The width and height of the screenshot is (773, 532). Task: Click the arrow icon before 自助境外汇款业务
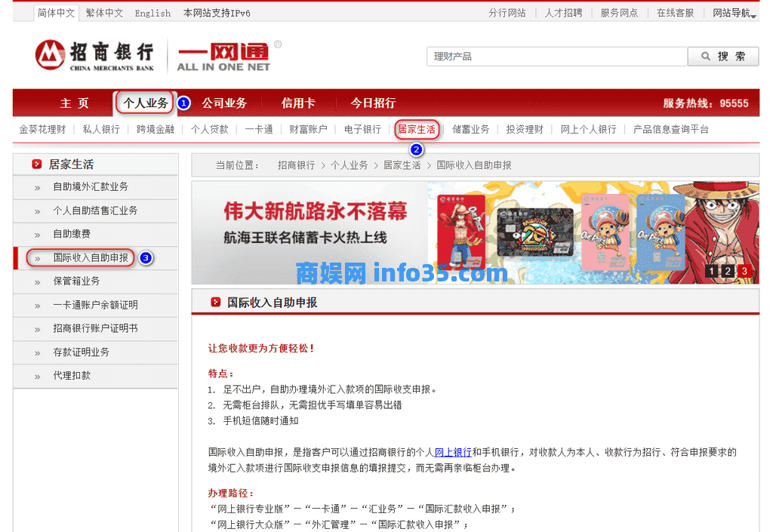click(38, 188)
